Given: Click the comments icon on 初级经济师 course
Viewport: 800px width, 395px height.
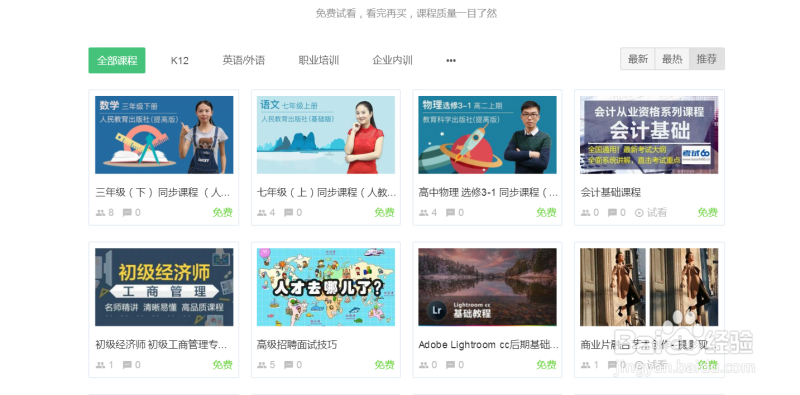Looking at the screenshot, I should [x=127, y=364].
